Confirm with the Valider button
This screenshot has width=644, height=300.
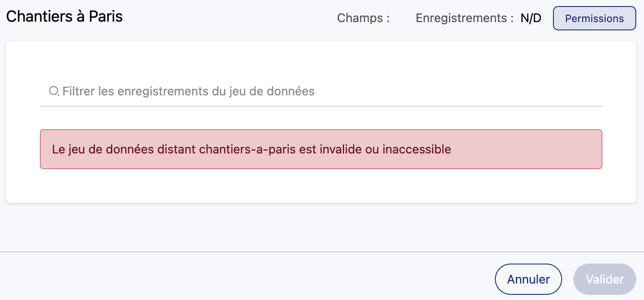coord(605,279)
